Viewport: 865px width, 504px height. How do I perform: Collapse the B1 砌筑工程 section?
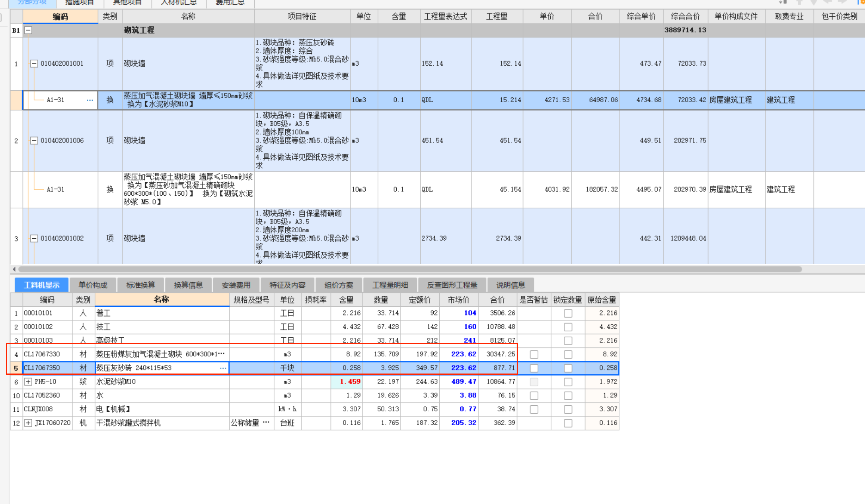point(28,30)
